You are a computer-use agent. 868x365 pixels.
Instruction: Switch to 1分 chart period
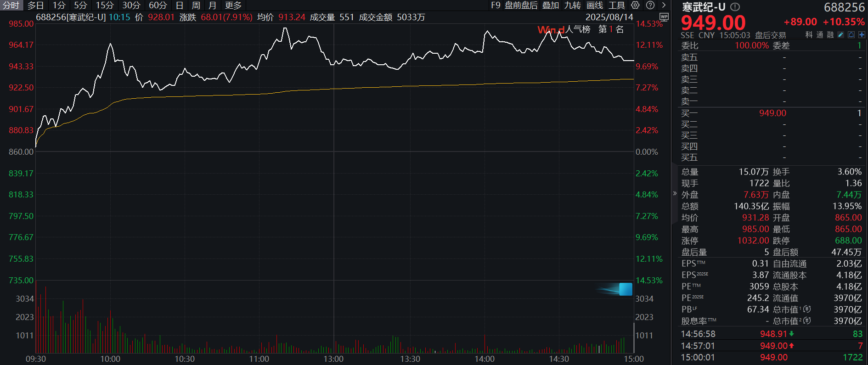(59, 5)
